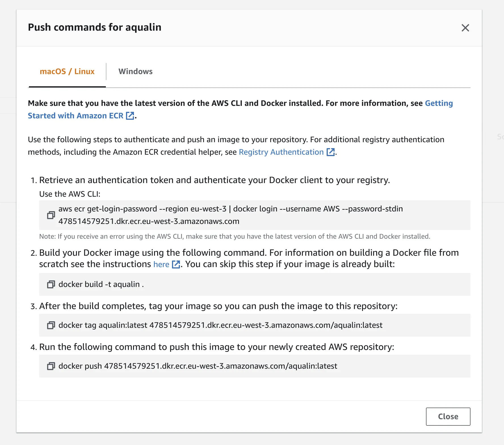Copy the docker tag command

[x=51, y=325]
